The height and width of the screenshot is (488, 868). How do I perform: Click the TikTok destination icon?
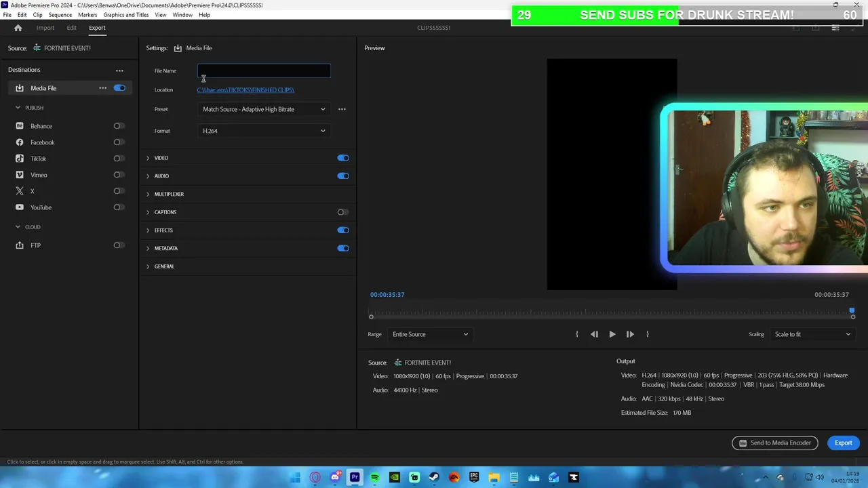tap(20, 159)
